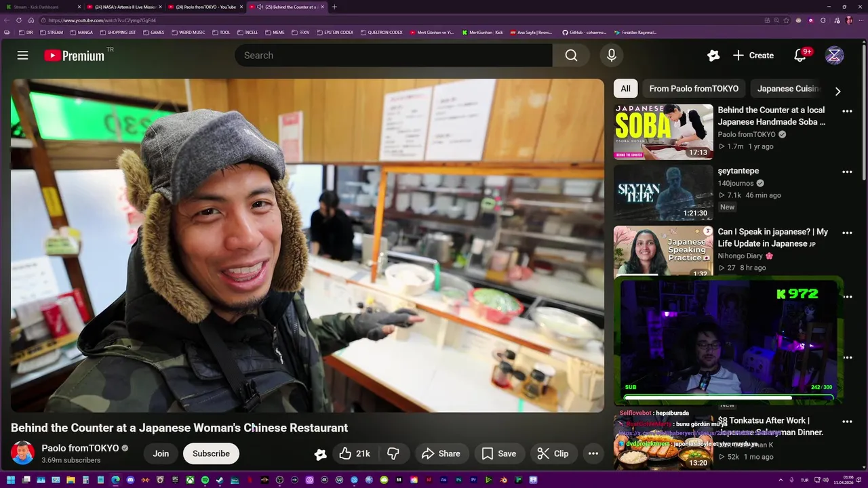Dislike the video with thumbs down

click(393, 453)
